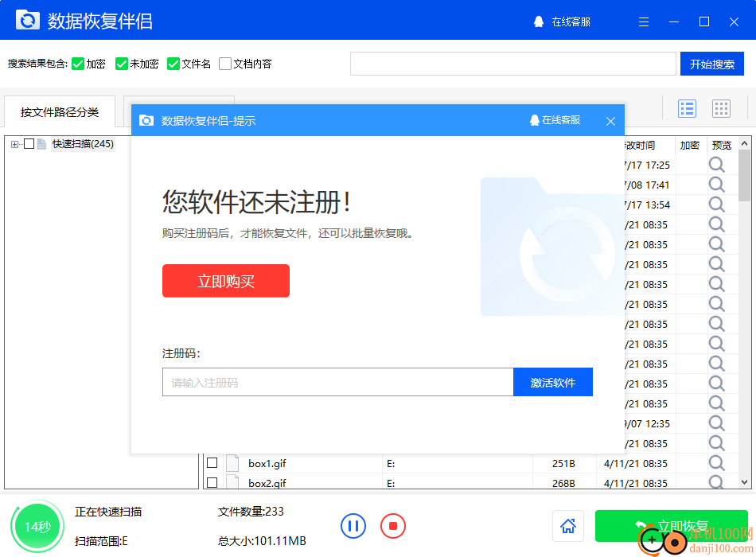Focus the registration code input field
The width and height of the screenshot is (756, 557).
337,383
